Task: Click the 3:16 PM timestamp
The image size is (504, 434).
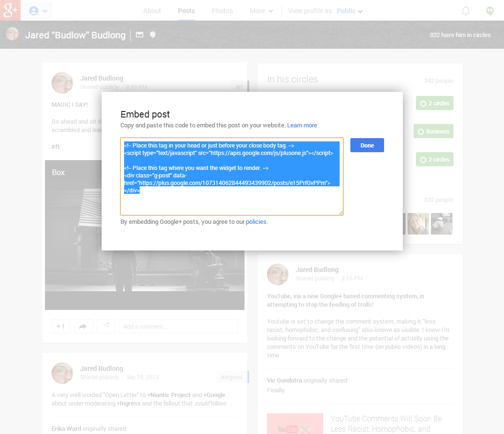Action: 352,279
